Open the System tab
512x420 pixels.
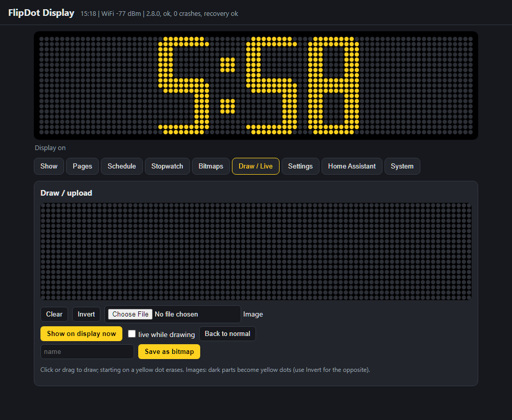tap(402, 166)
